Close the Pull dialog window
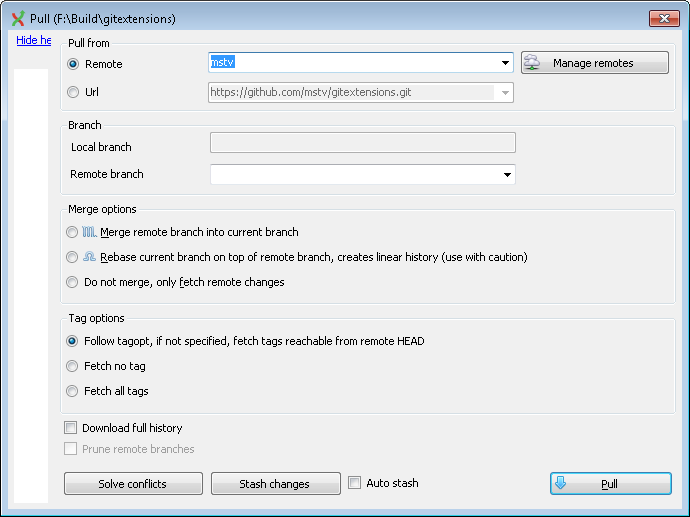 pos(664,18)
